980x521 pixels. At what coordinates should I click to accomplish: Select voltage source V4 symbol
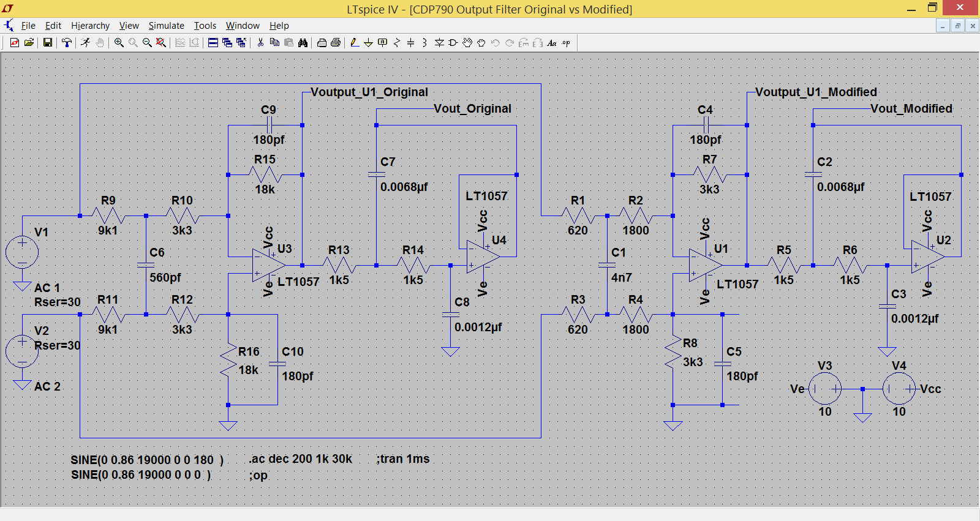pos(899,389)
